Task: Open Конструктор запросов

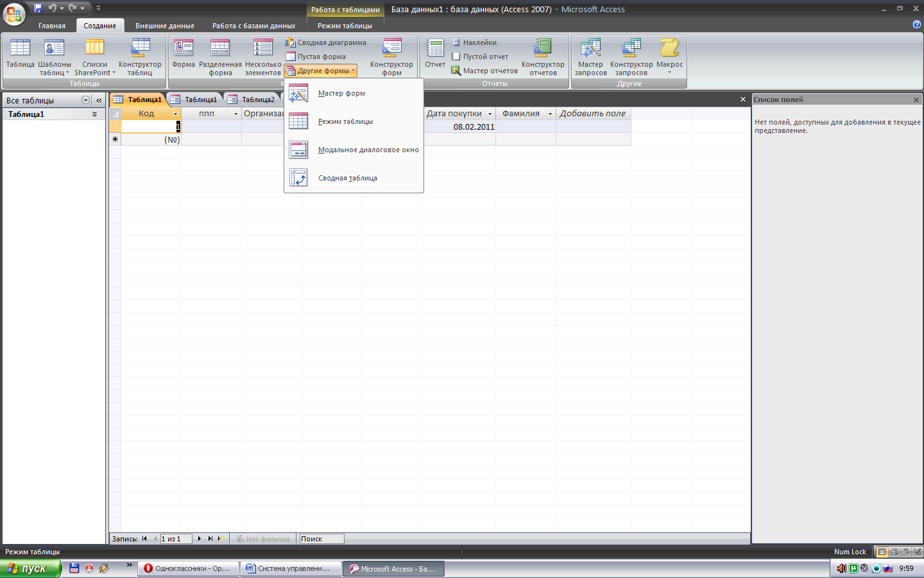Action: tap(631, 57)
